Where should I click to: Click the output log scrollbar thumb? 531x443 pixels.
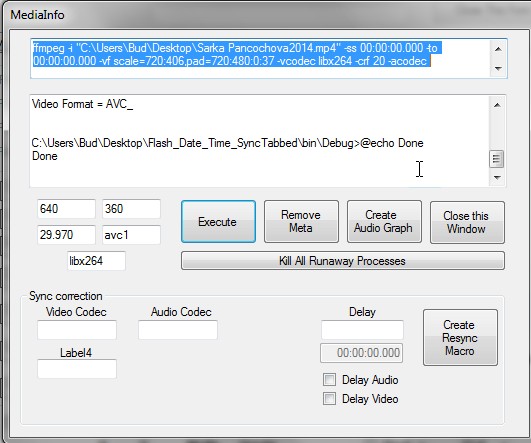(496, 159)
